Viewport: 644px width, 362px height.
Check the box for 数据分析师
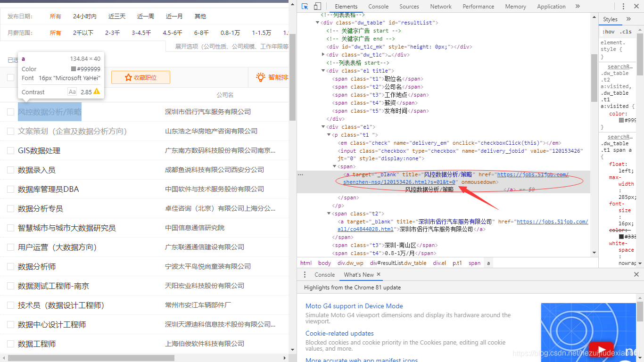(x=11, y=266)
